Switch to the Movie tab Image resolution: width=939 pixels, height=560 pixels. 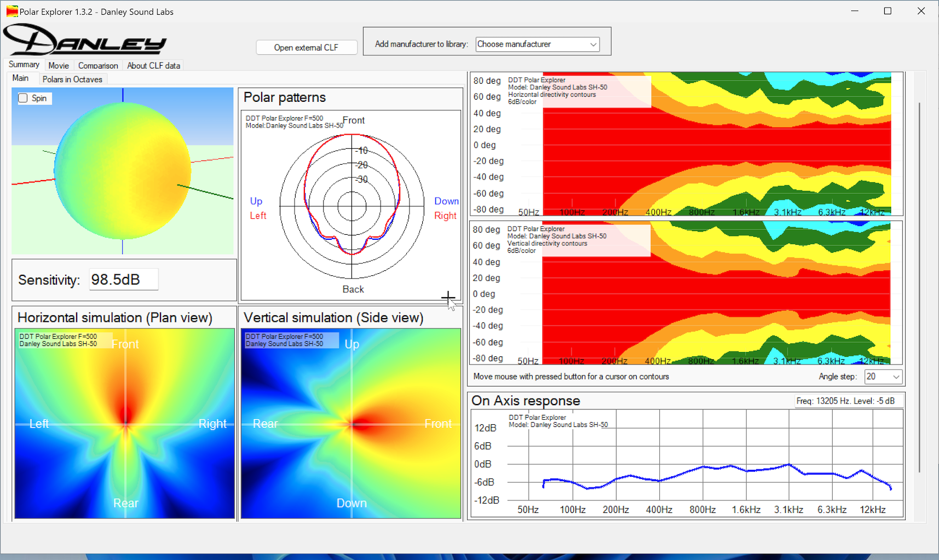coord(59,66)
